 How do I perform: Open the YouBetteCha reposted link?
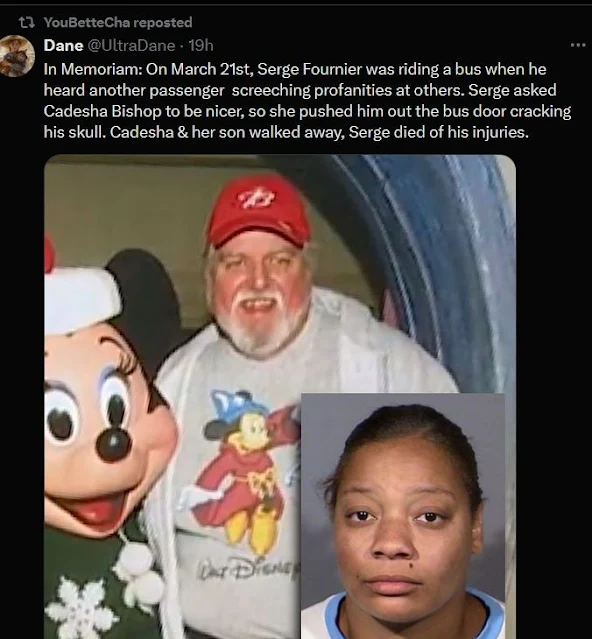coord(118,22)
